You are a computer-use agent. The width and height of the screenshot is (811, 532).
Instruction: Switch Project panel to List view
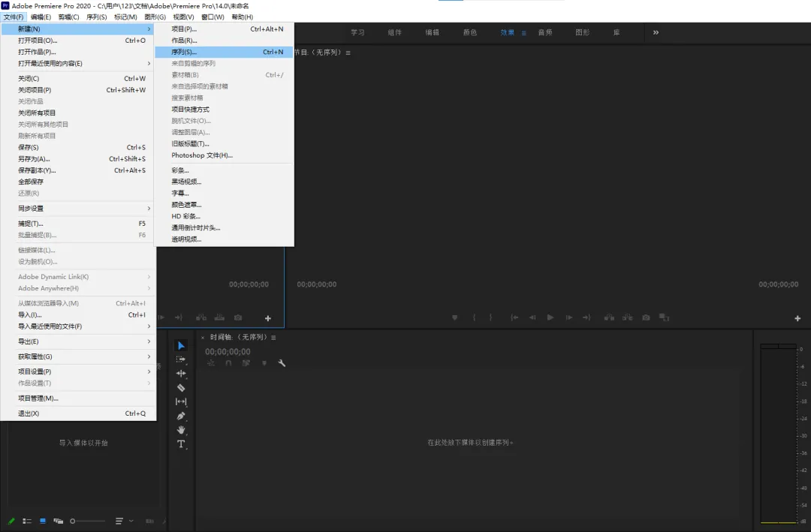(x=27, y=521)
